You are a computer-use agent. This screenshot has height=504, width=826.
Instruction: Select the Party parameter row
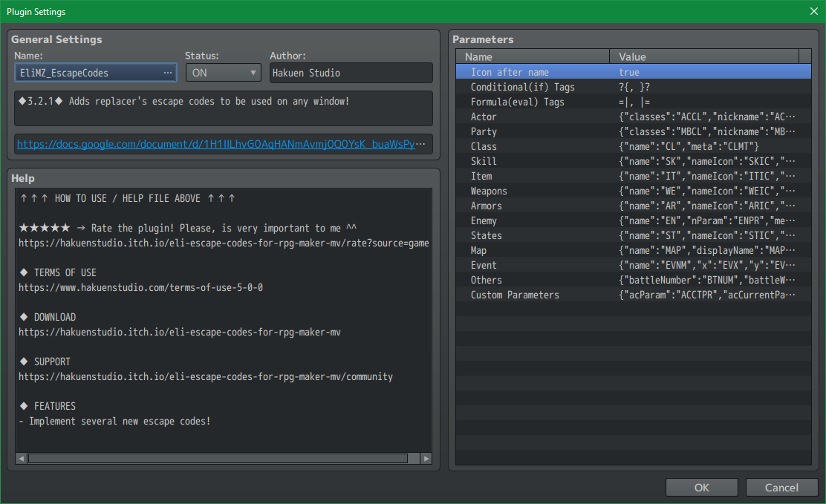point(484,131)
